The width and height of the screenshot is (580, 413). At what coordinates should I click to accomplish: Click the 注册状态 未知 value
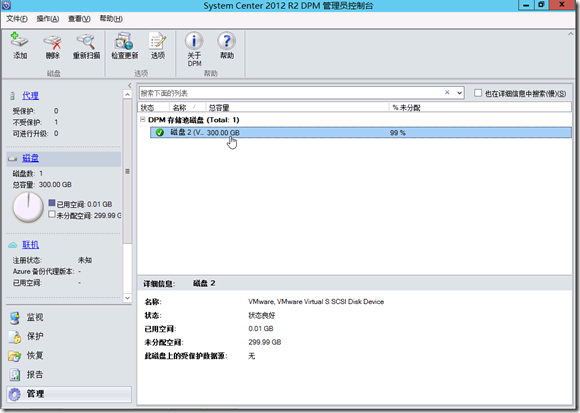coord(85,260)
